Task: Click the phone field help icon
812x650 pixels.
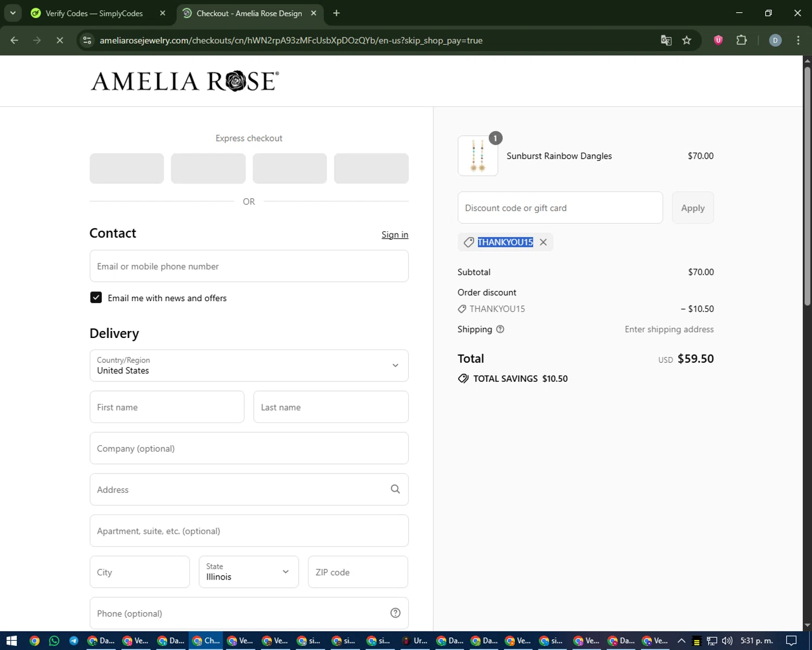Action: 395,613
